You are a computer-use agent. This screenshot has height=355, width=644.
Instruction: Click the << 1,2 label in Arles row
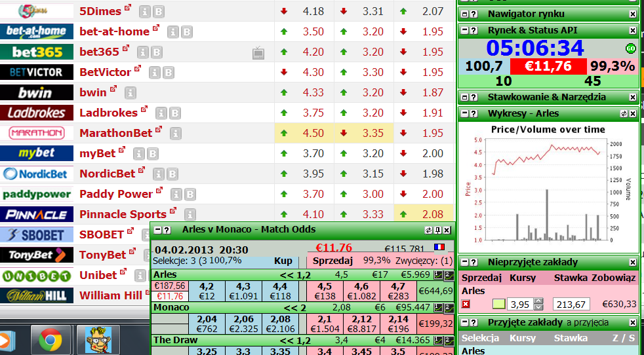pos(295,275)
